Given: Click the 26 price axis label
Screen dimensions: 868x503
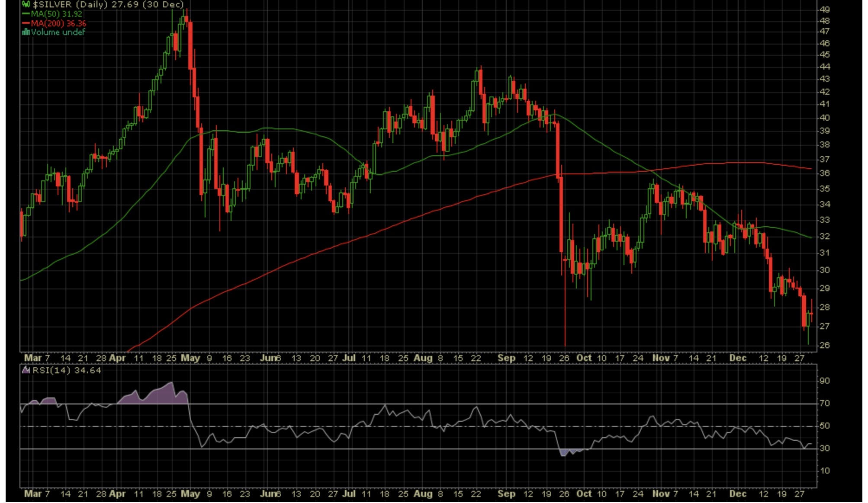Looking at the screenshot, I should coord(824,345).
